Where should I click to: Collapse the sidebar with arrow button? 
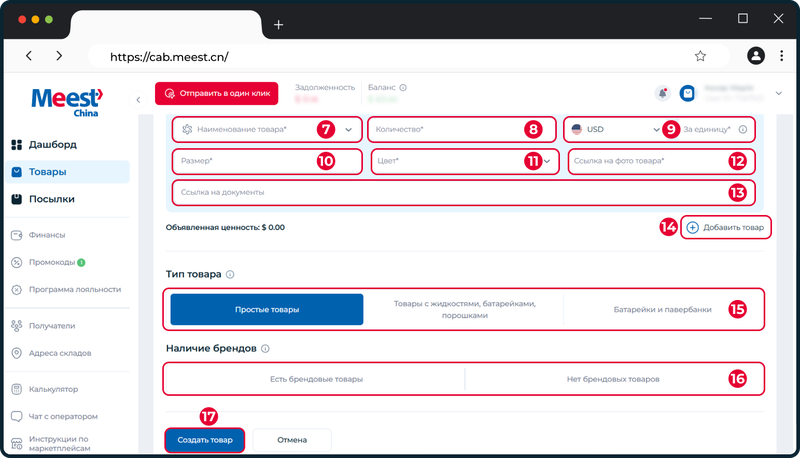coord(138,99)
